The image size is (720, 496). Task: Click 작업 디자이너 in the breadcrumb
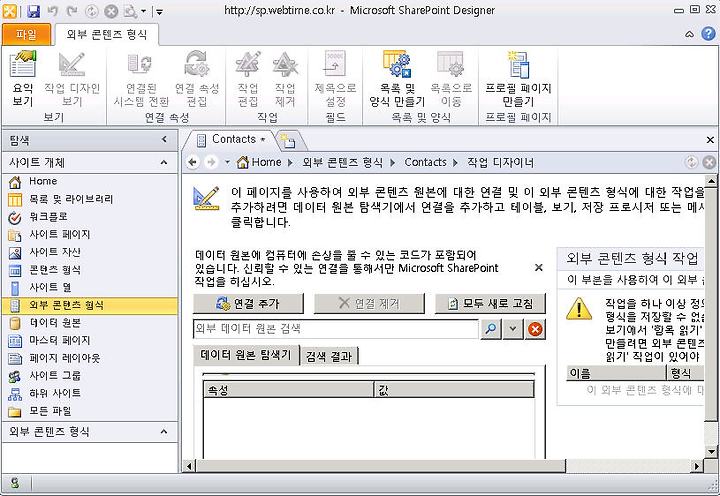pyautogui.click(x=501, y=162)
